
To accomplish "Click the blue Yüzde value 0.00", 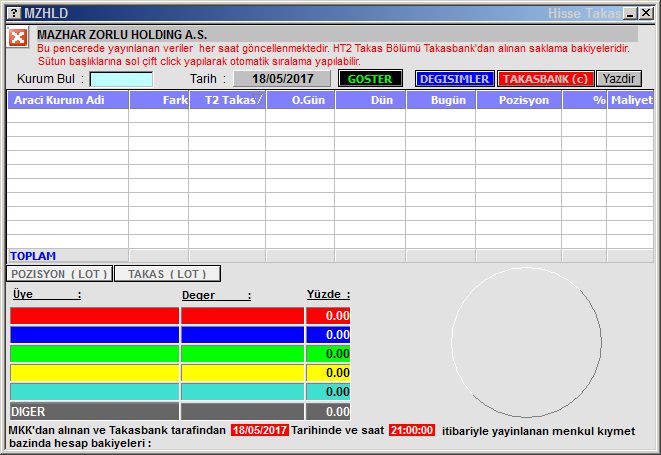I will coord(328,335).
